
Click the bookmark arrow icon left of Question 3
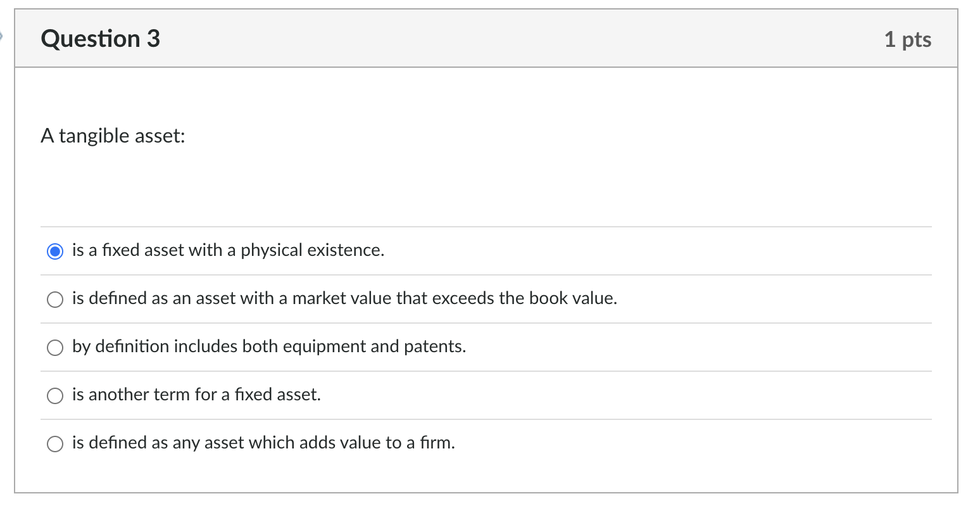(2, 37)
